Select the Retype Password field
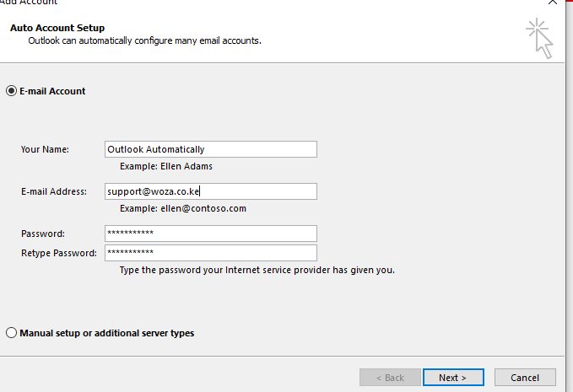Viewport: 573px width, 392px height. pyautogui.click(x=211, y=253)
